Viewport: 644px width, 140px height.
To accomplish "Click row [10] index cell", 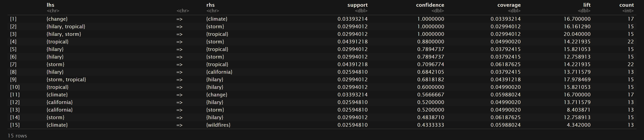I will [x=15, y=87].
